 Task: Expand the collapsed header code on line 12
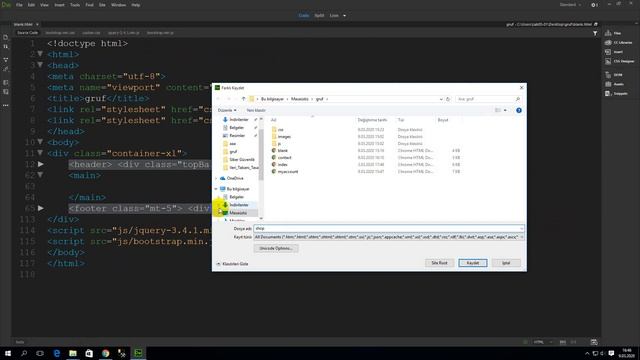[x=40, y=164]
